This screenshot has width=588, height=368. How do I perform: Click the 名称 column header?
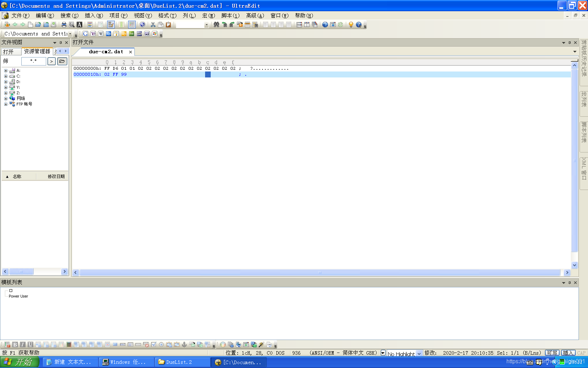tap(19, 176)
